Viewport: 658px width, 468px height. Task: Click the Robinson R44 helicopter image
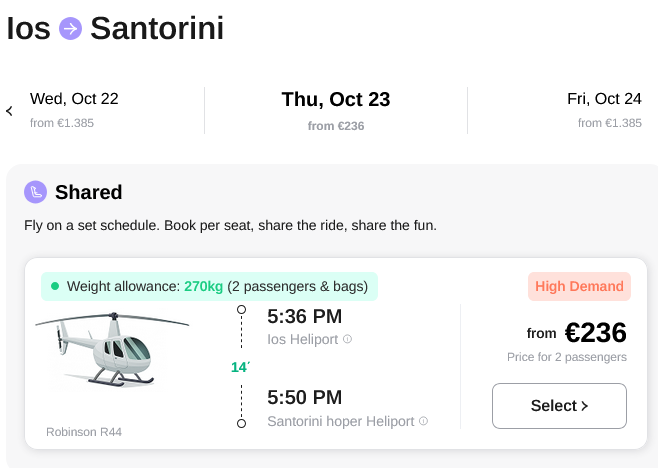[x=112, y=349]
